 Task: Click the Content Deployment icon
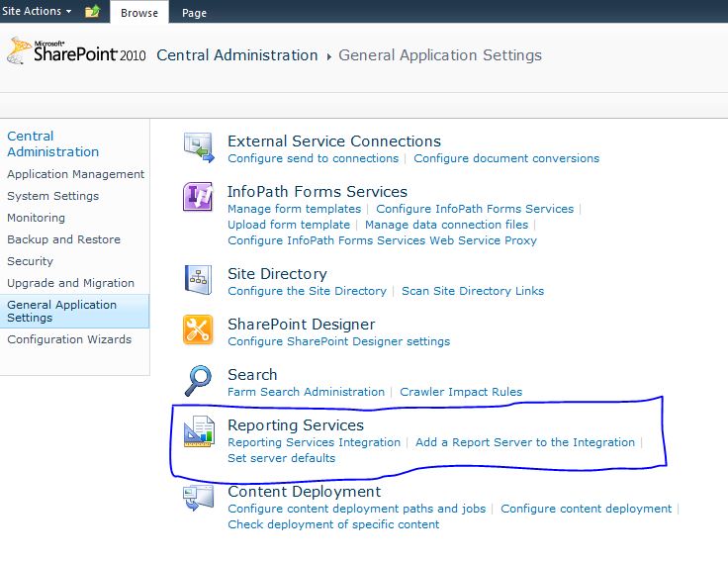[198, 498]
